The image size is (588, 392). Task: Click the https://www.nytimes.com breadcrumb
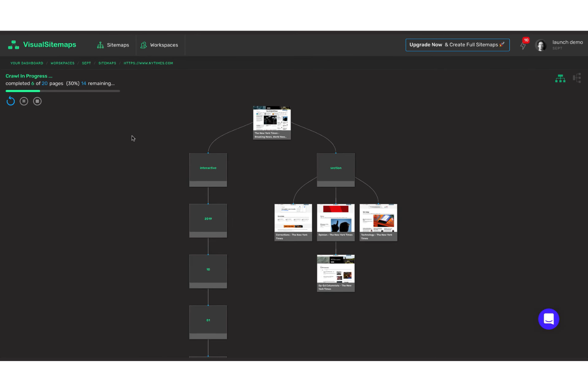click(148, 63)
